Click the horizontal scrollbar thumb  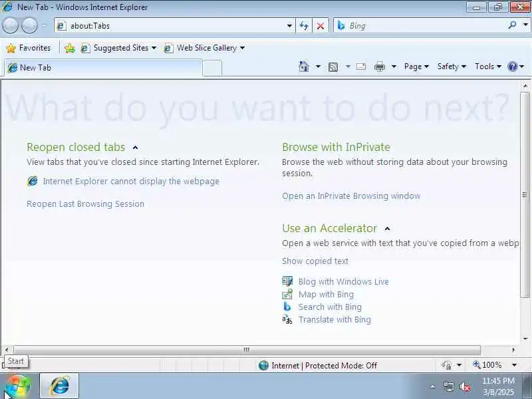pos(247,350)
